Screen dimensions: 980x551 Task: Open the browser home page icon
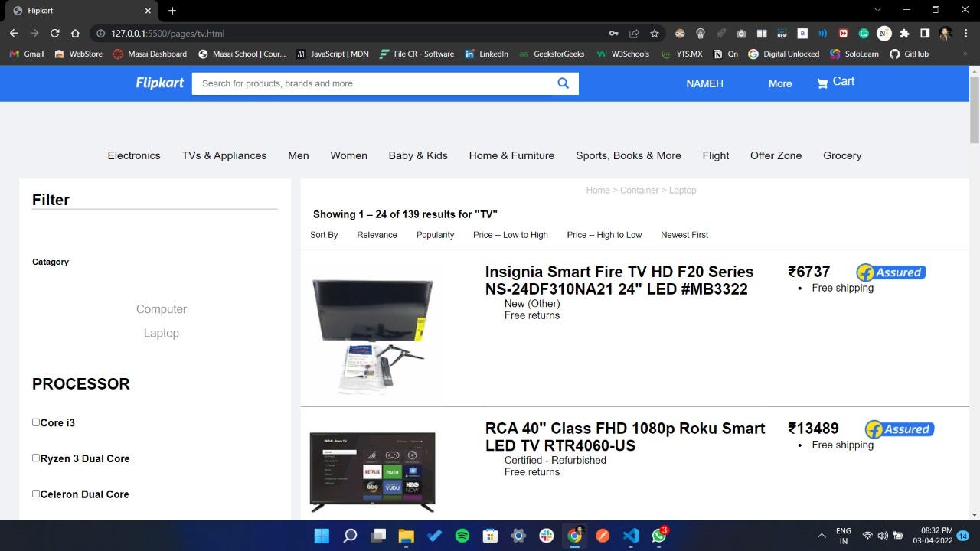coord(75,33)
